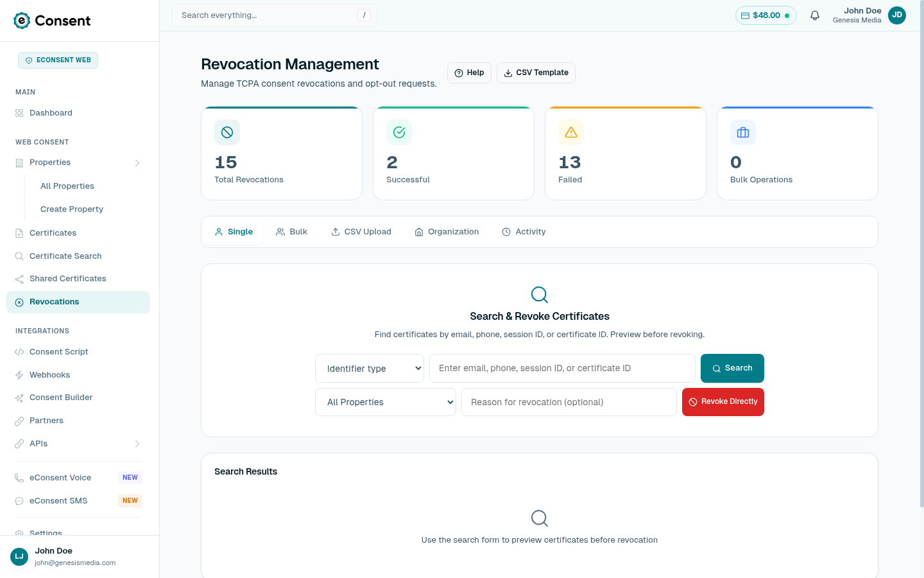This screenshot has width=924, height=578.
Task: Open the Identifier type dropdown
Action: [370, 369]
